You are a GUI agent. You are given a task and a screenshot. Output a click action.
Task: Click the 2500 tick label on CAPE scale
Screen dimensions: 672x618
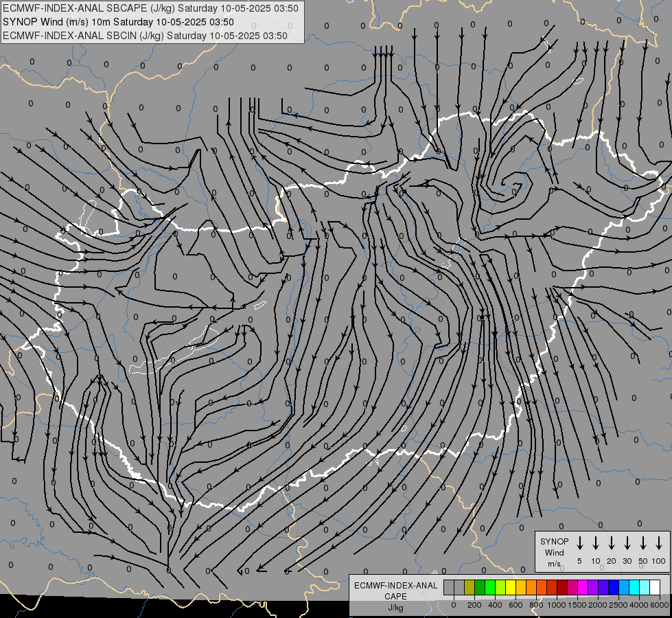click(618, 605)
